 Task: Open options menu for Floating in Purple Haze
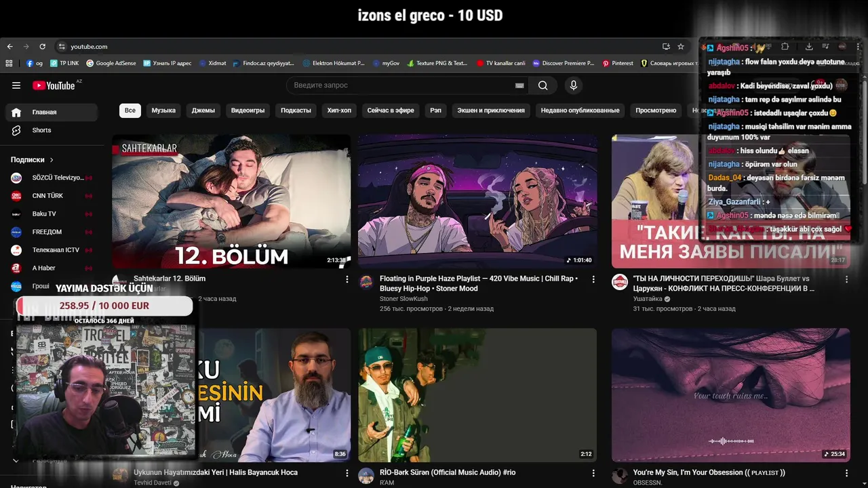click(x=593, y=279)
